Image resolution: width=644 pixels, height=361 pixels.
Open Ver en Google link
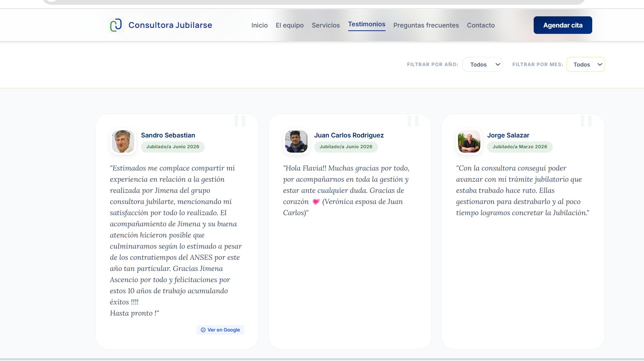point(220,330)
